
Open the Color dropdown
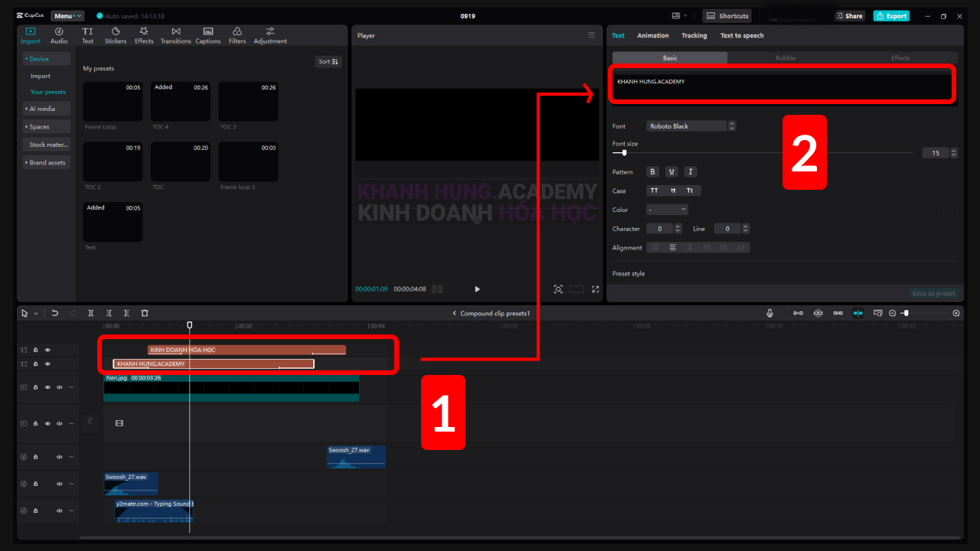tap(667, 210)
